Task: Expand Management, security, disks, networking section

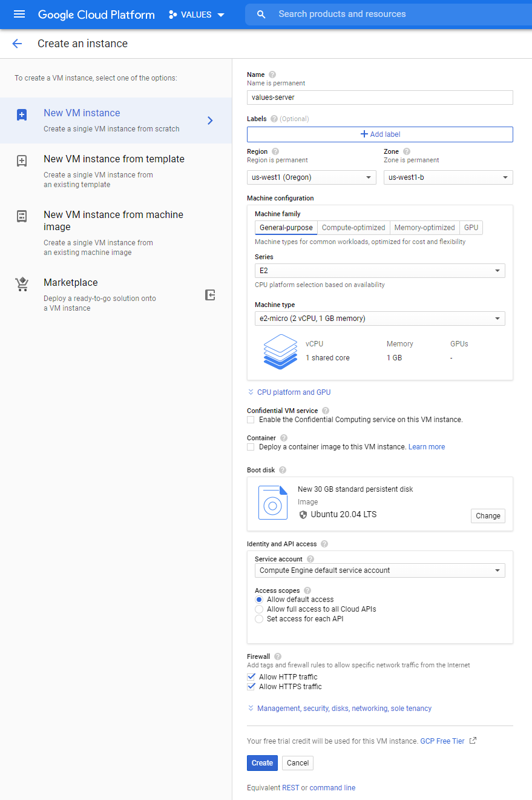Action: click(340, 709)
